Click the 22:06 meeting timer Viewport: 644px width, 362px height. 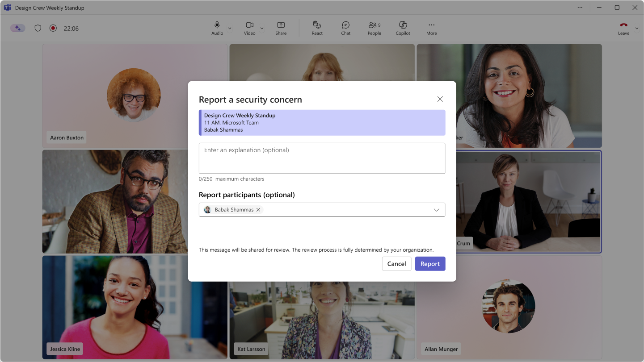tap(71, 29)
